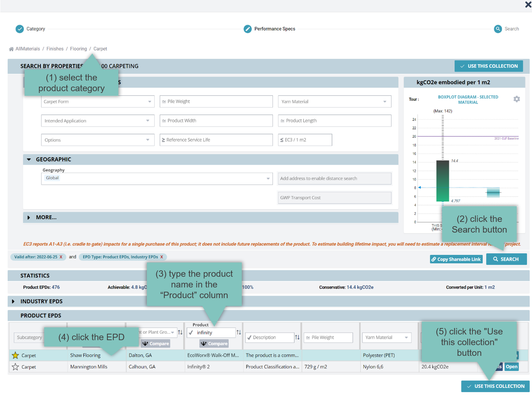Screen dimensions: 532x395
Task: Click the Performance Specs step pencil circle
Action: (247, 29)
